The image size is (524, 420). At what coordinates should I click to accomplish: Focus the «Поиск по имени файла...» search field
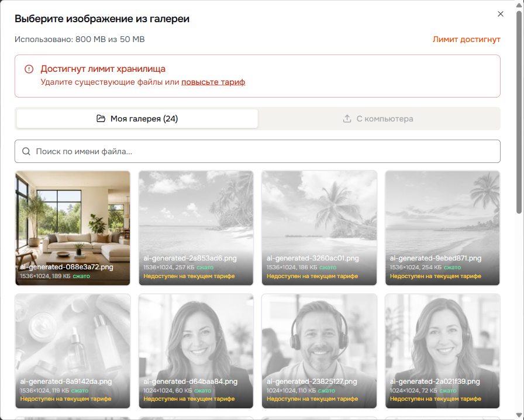257,151
